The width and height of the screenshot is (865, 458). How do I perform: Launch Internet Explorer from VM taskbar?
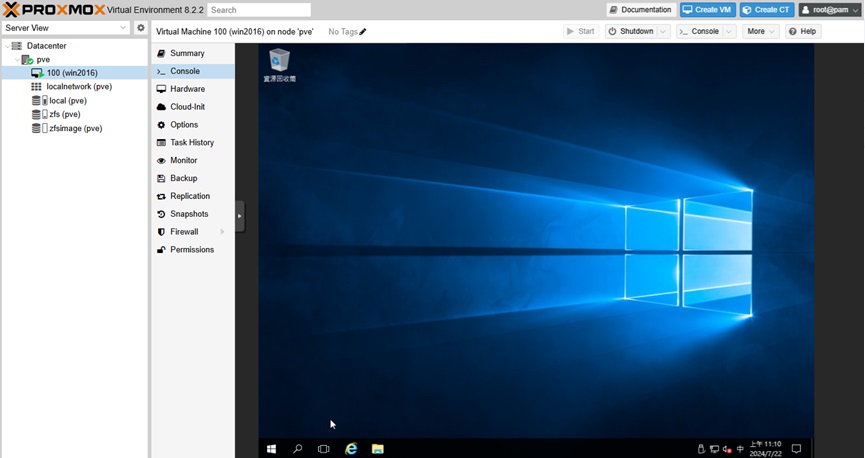coord(351,449)
